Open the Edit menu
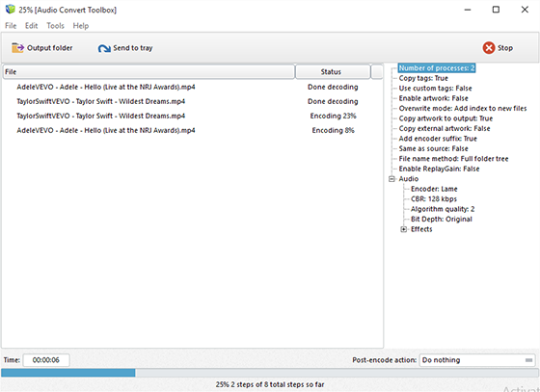The height and width of the screenshot is (392, 540). point(31,26)
